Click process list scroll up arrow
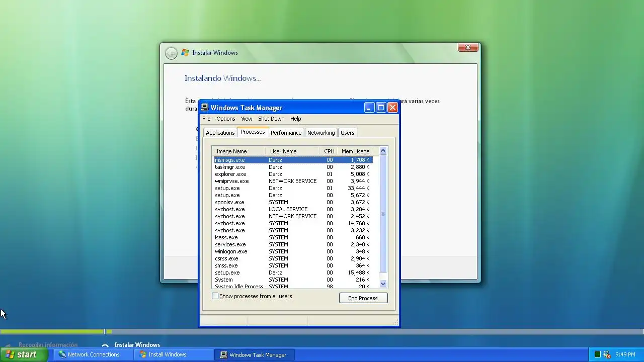The image size is (644, 362). click(383, 151)
